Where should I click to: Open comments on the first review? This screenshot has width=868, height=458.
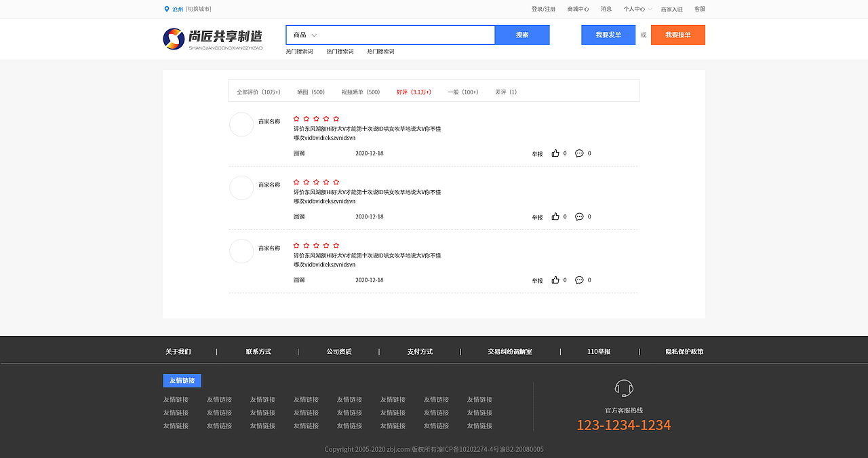point(579,153)
